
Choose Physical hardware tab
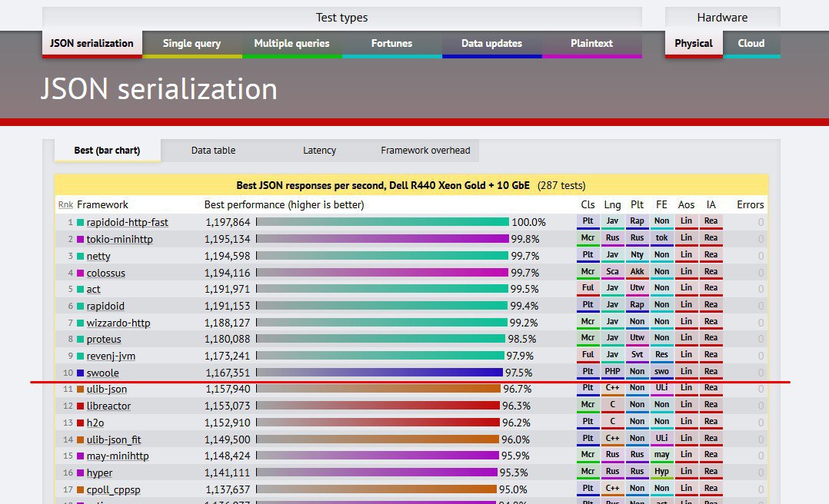(694, 44)
